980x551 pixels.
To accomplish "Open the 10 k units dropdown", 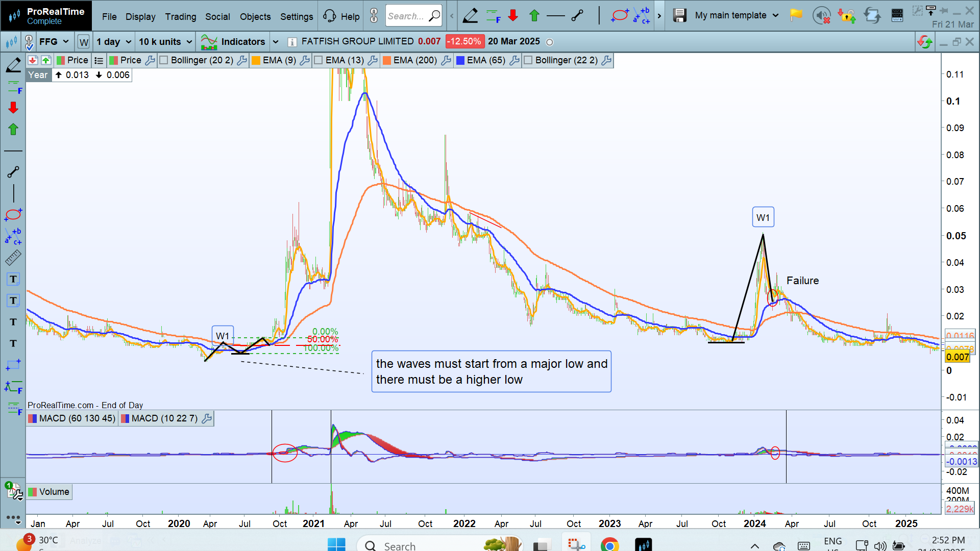I will click(x=165, y=41).
